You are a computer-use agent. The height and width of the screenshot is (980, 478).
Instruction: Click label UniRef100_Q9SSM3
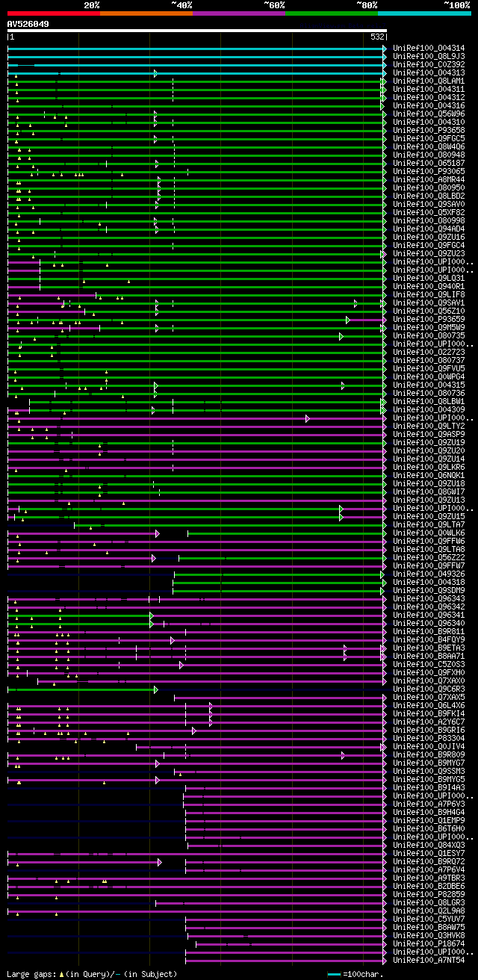(x=429, y=772)
